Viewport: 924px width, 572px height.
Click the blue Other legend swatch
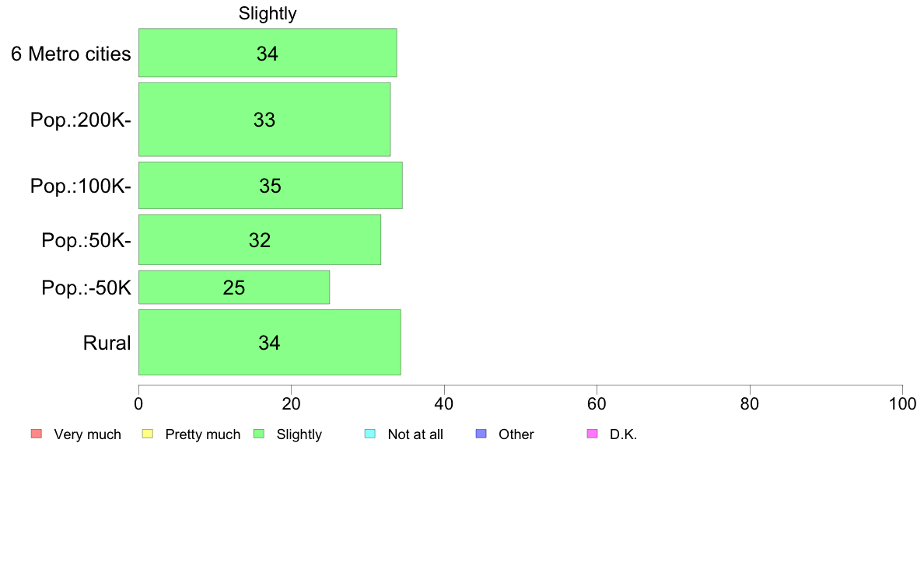click(481, 434)
